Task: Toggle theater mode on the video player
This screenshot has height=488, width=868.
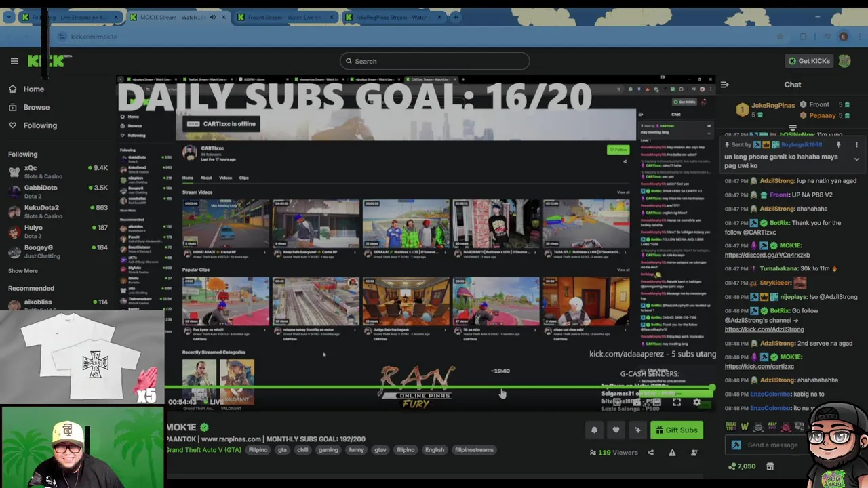Action: pos(656,403)
